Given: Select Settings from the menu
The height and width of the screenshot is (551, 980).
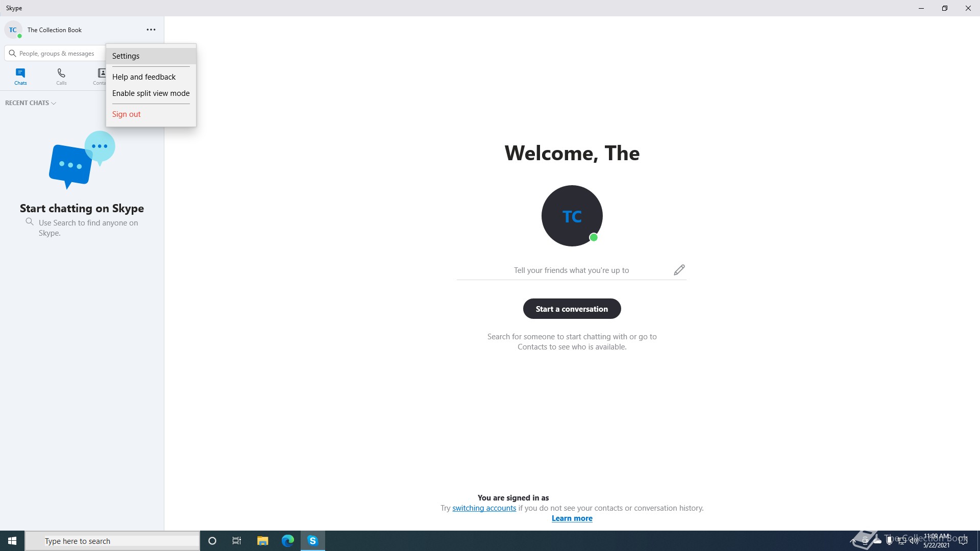Looking at the screenshot, I should tap(151, 56).
